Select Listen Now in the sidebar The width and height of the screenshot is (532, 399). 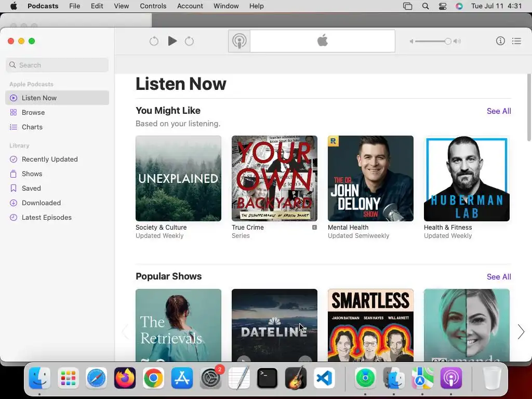coord(57,98)
